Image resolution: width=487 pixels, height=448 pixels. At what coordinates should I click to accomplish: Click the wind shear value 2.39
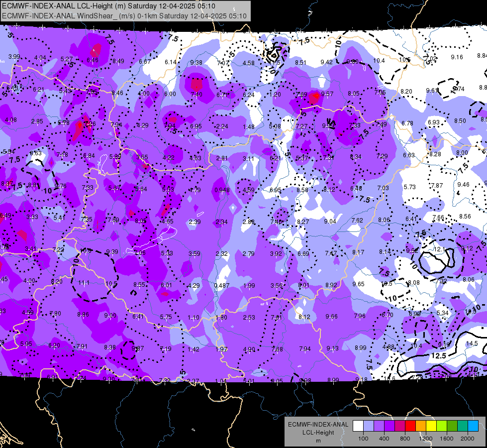pyautogui.click(x=195, y=222)
